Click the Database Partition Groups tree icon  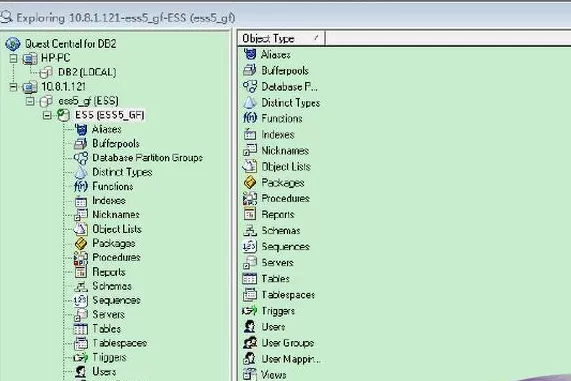[81, 158]
